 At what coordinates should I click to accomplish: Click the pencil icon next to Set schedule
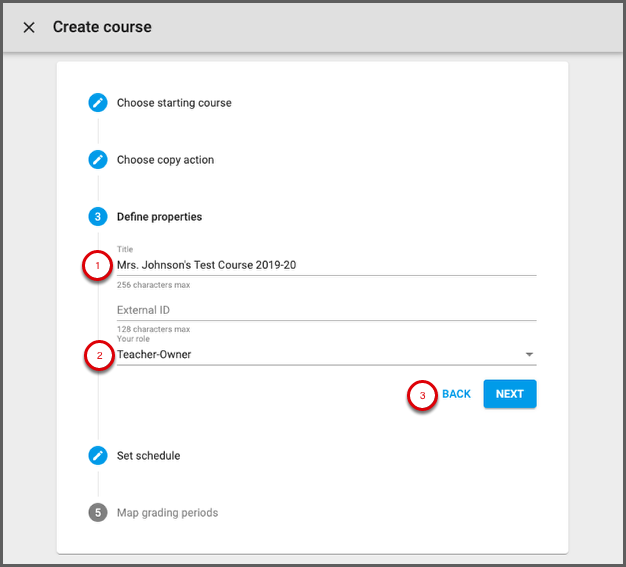98,456
